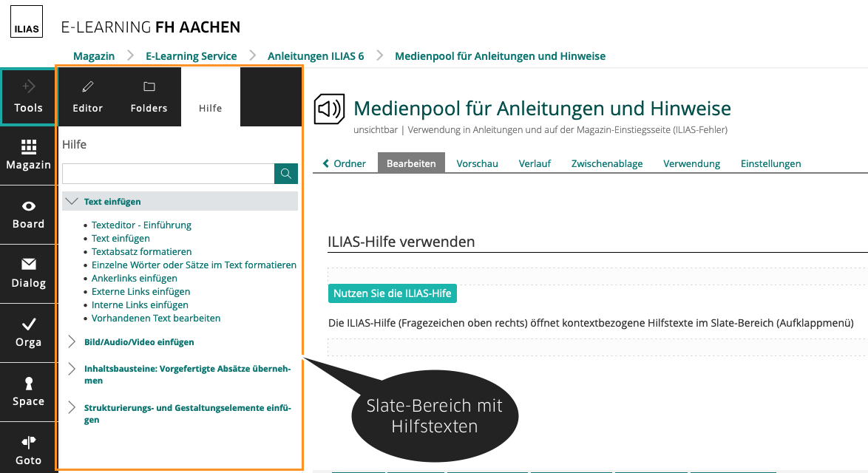Open Space via the key icon
Image resolution: width=868 pixels, height=473 pixels.
coord(28,392)
